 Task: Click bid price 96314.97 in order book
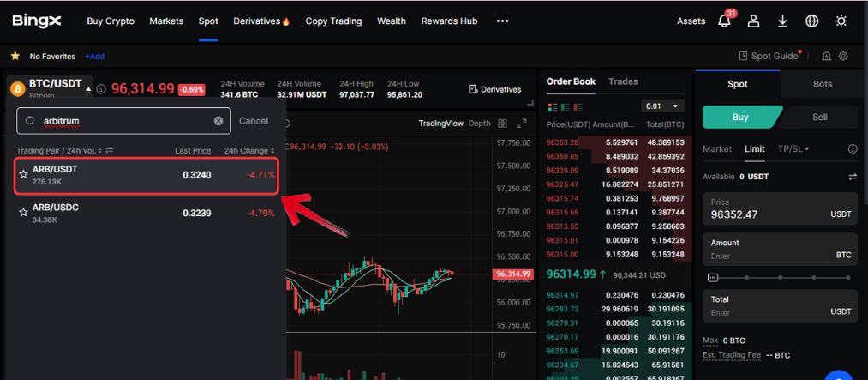click(562, 295)
